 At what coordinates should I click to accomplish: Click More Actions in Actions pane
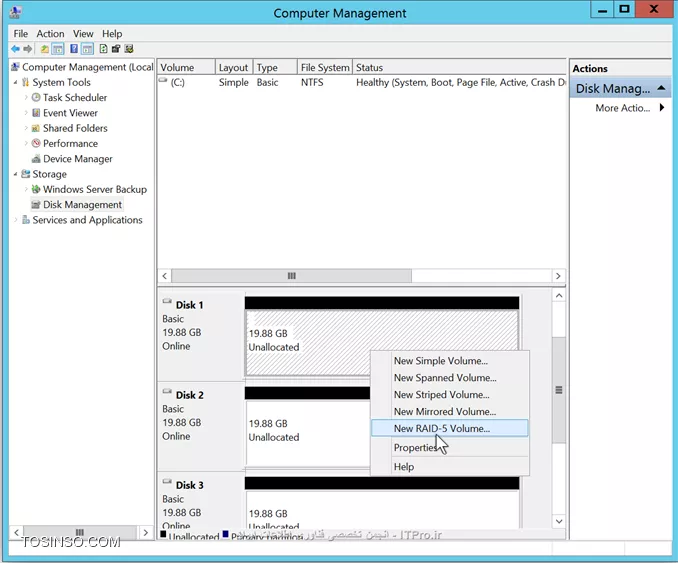coord(623,108)
